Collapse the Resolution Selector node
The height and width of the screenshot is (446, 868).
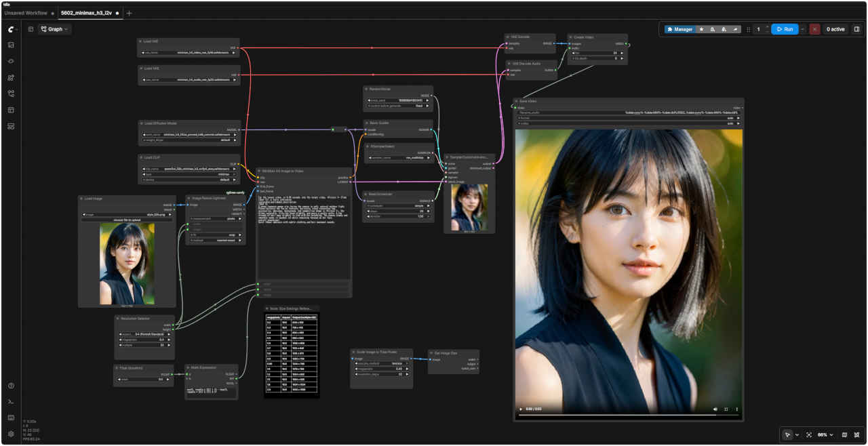coord(117,318)
